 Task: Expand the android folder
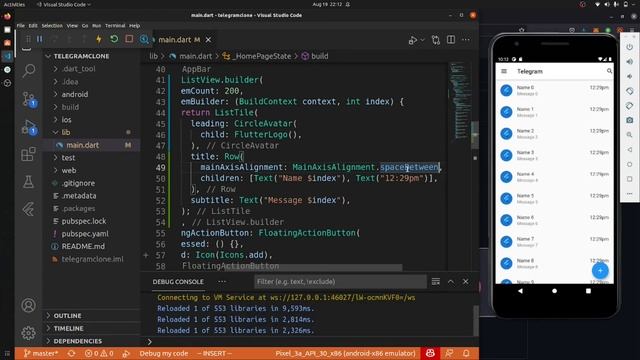click(x=75, y=94)
